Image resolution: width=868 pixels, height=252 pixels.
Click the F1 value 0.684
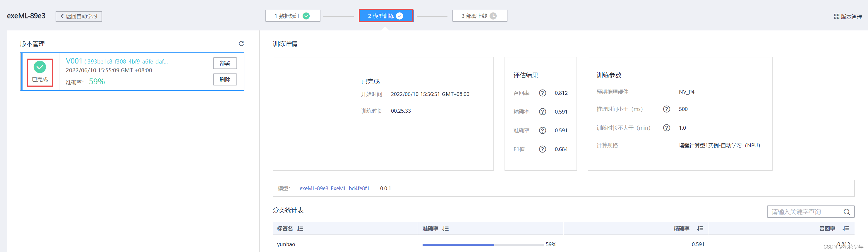[561, 149]
